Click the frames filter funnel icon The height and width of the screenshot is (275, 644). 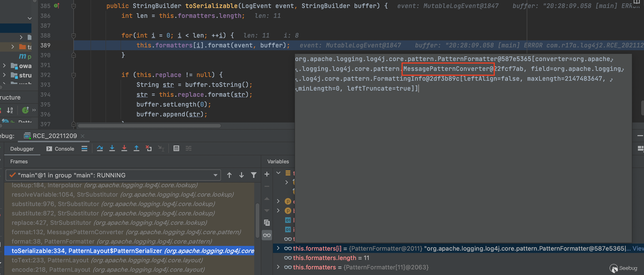click(x=254, y=175)
